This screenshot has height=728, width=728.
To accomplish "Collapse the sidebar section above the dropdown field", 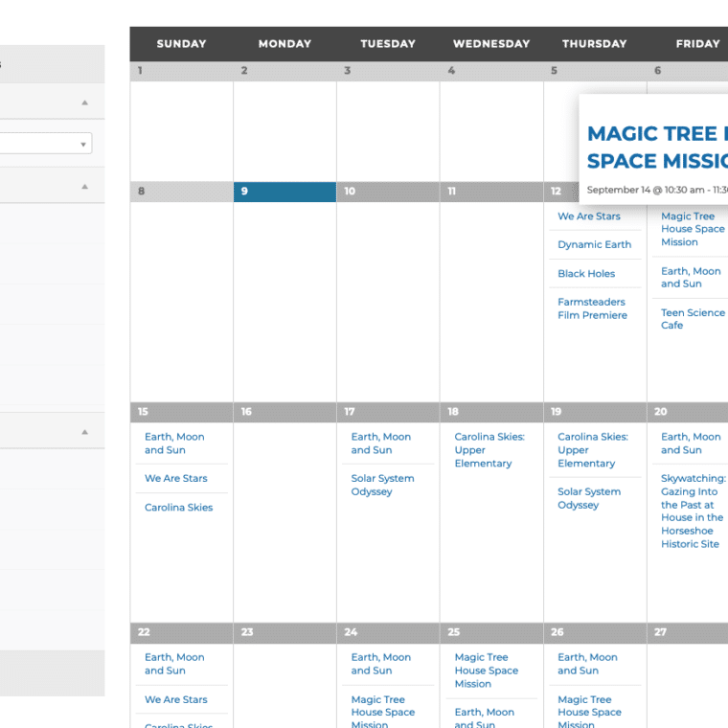I will [84, 102].
